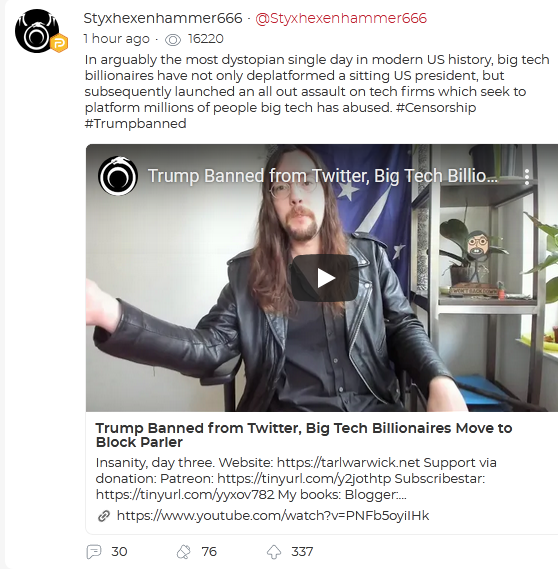Viewport: 558px width, 569px height.
Task: Click the #Censorship hashtag
Action: point(436,108)
